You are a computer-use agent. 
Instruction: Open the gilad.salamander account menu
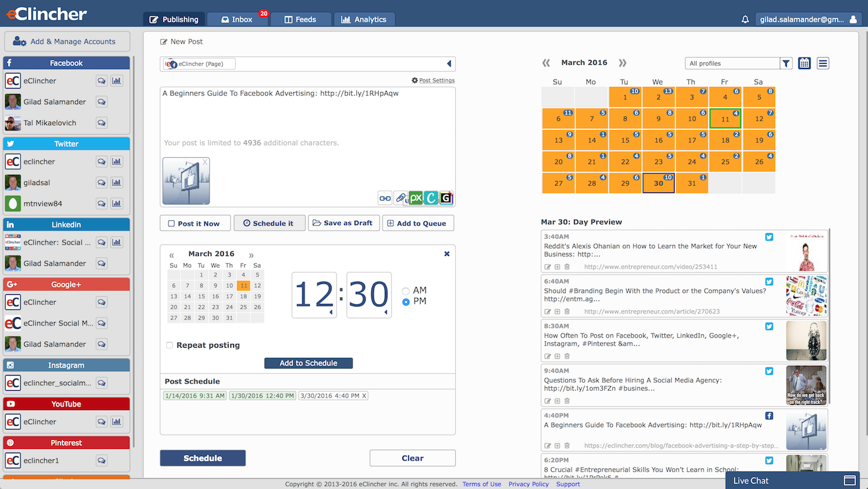809,19
